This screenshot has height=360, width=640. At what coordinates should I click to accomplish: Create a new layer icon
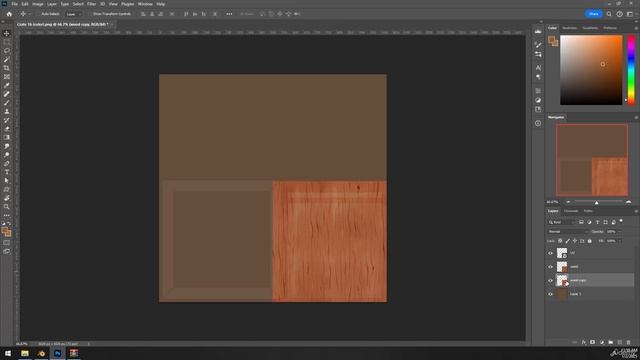click(x=620, y=342)
